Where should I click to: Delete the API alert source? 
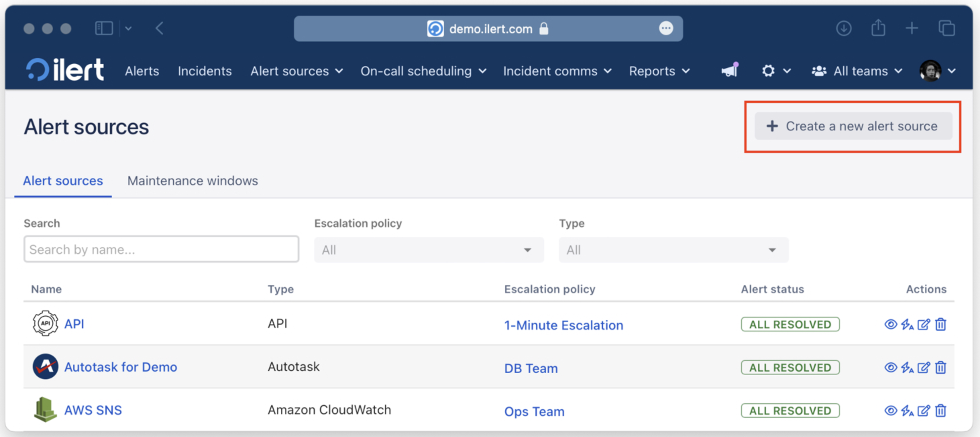pyautogui.click(x=940, y=324)
